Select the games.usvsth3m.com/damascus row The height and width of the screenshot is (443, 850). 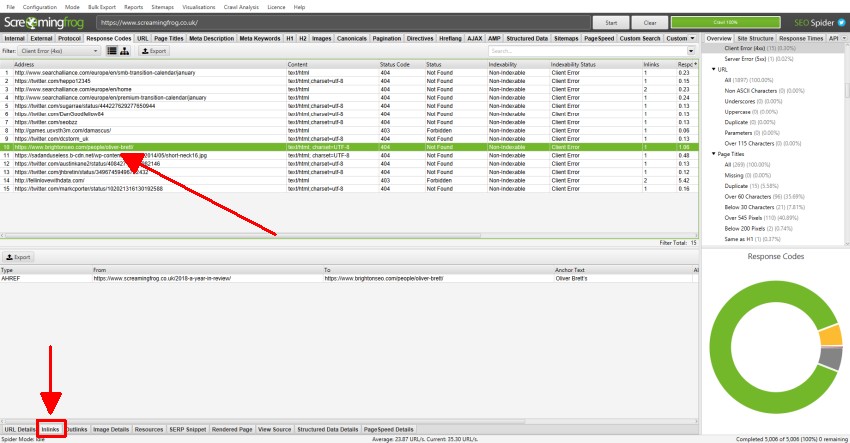[349, 131]
